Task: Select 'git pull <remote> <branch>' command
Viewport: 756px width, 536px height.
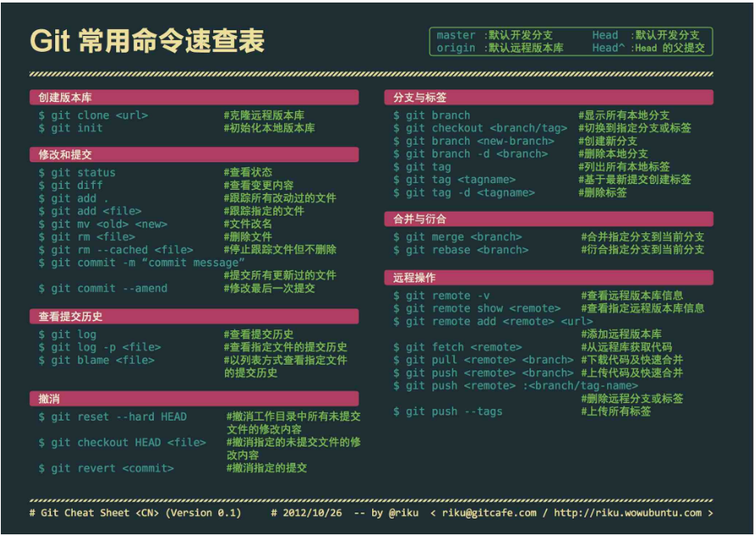Action: coord(483,360)
